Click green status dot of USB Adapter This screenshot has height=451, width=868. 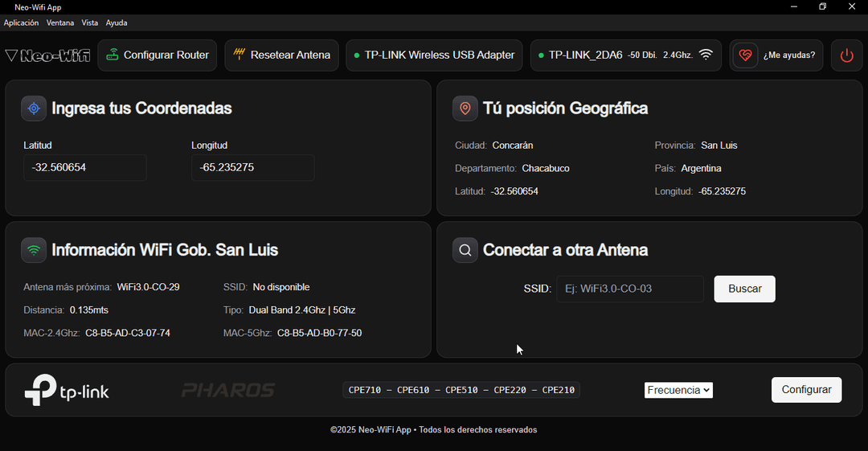tap(357, 55)
